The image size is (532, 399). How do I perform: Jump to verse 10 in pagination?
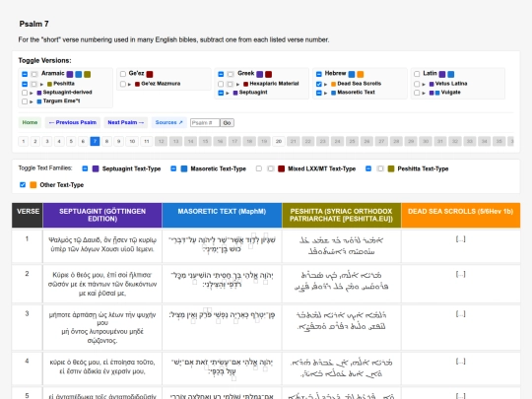click(x=132, y=141)
